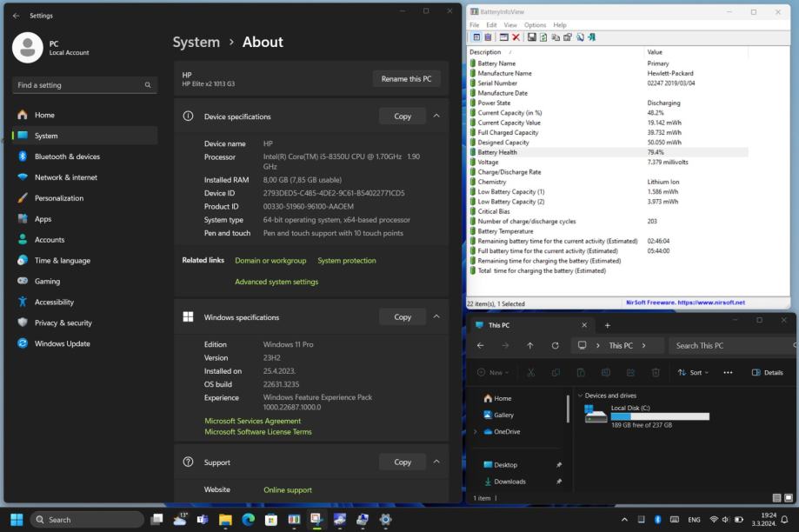The width and height of the screenshot is (799, 532).
Task: Open the Options menu in BatteryInfoView
Action: pos(535,25)
